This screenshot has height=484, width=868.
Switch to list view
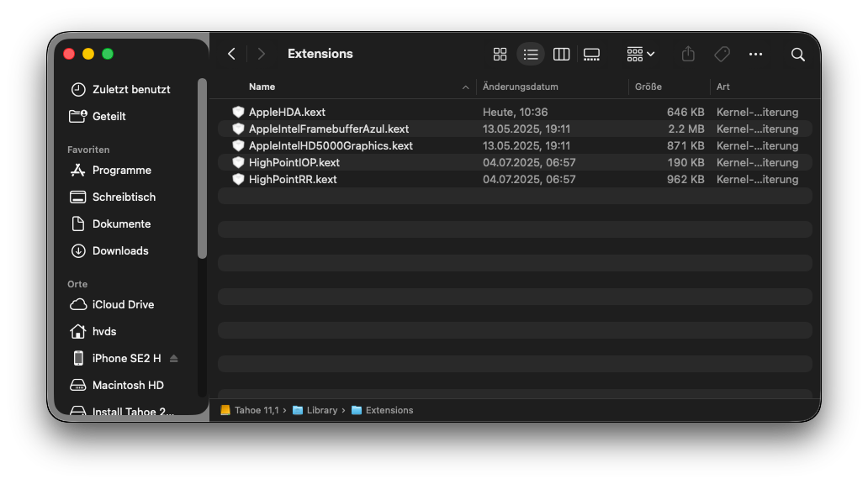[x=531, y=55]
